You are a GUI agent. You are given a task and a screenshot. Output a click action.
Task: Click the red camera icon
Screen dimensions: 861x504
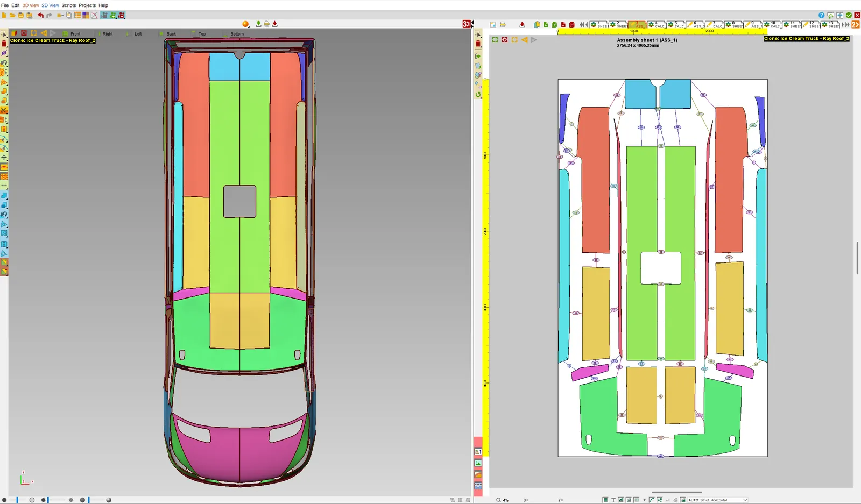pos(122,16)
